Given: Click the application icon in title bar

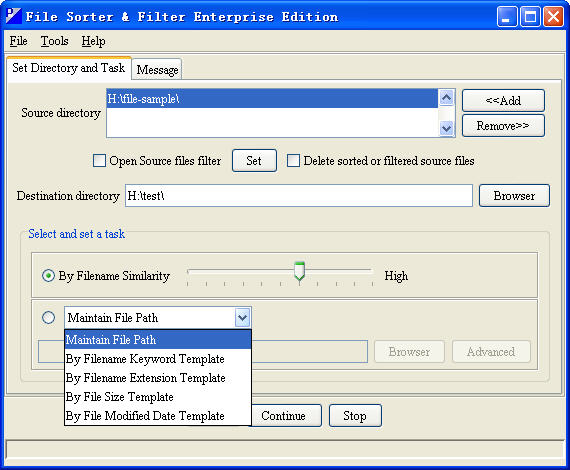Looking at the screenshot, I should 14,16.
